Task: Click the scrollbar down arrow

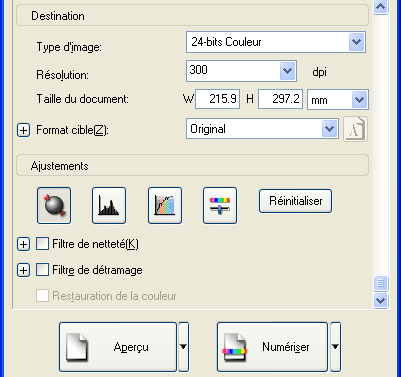Action: 380,301
